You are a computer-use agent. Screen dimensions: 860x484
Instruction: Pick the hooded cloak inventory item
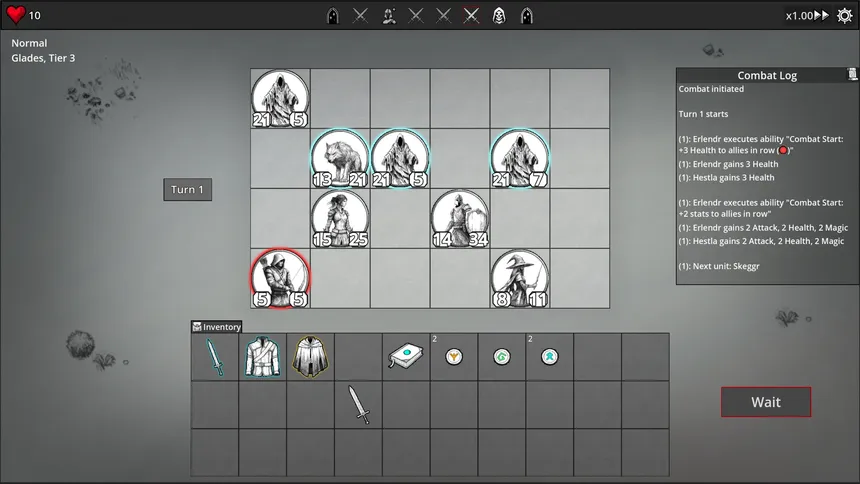pyautogui.click(x=310, y=357)
